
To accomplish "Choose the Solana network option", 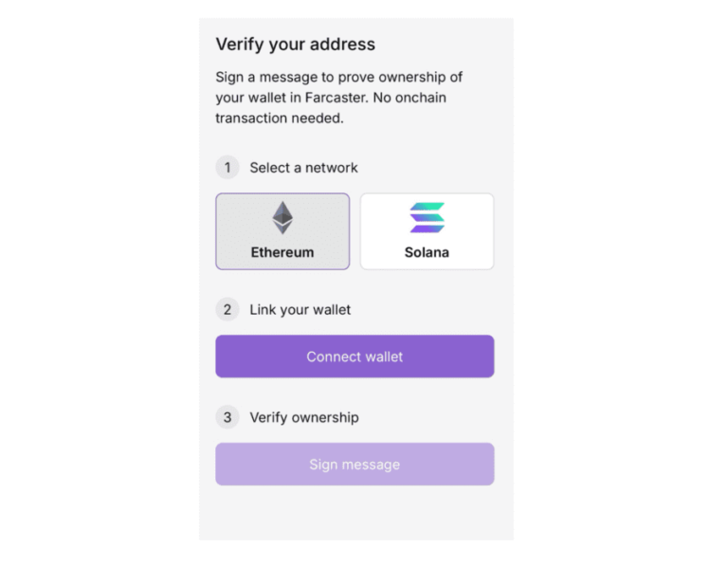I will [427, 231].
